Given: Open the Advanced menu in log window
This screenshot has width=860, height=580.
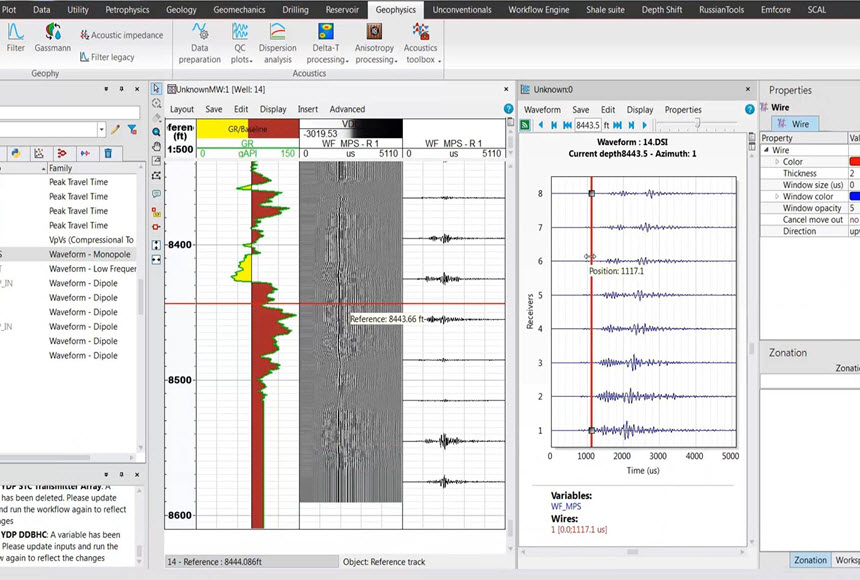Looking at the screenshot, I should click(347, 109).
